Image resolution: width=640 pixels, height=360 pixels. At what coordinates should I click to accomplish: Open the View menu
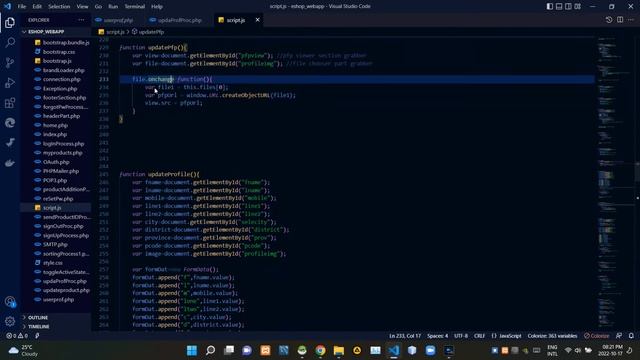82,7
